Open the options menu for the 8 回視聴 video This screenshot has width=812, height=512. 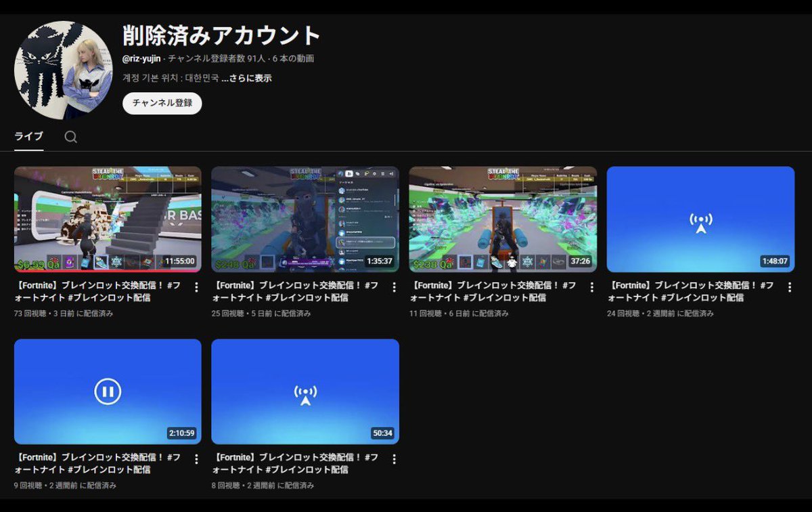394,459
